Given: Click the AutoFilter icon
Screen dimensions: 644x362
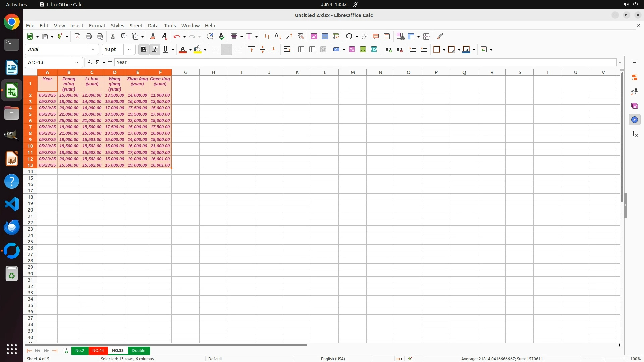Looking at the screenshot, I should (301, 36).
